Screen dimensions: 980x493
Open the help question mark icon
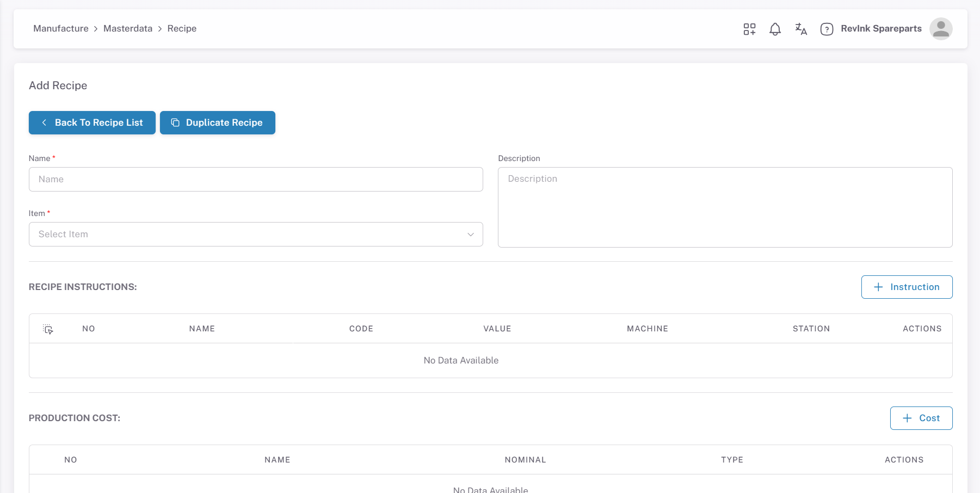[x=827, y=29]
